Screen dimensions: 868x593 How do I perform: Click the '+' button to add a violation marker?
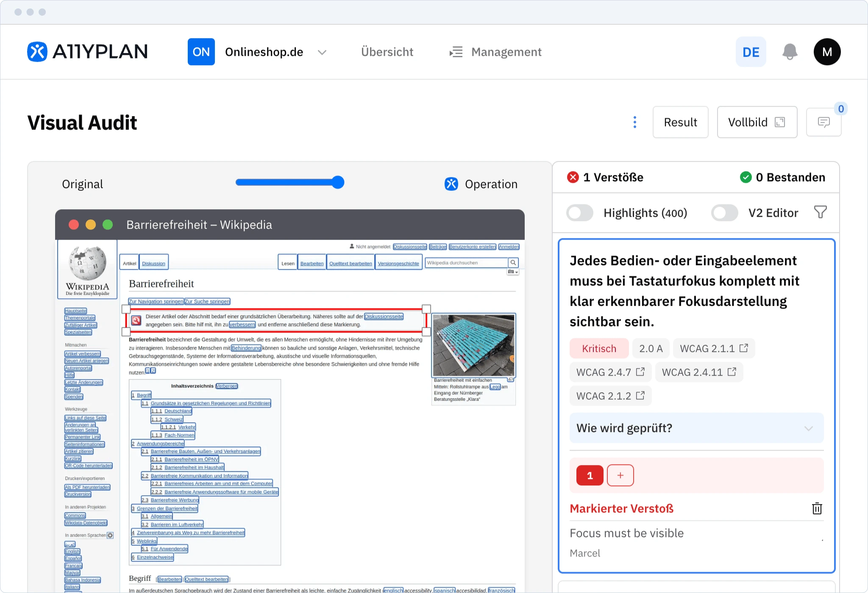pyautogui.click(x=620, y=475)
